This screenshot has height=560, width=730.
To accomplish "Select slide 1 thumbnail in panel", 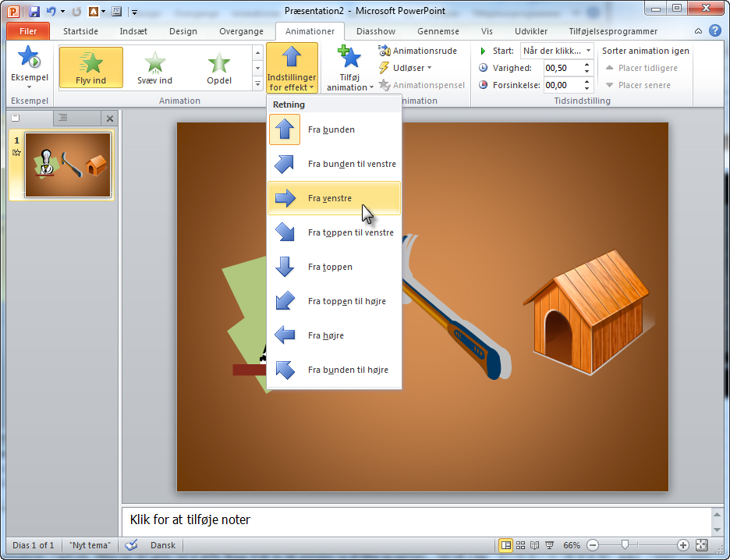I will click(68, 165).
